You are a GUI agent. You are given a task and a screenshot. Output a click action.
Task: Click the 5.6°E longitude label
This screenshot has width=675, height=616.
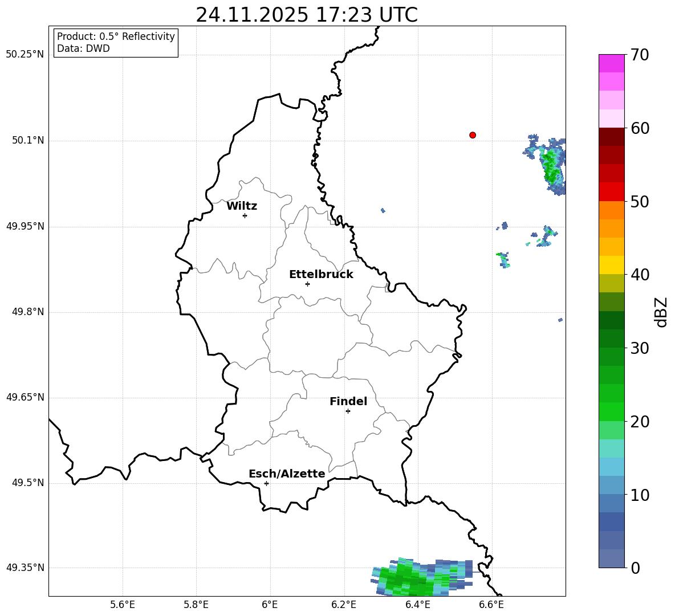123,605
